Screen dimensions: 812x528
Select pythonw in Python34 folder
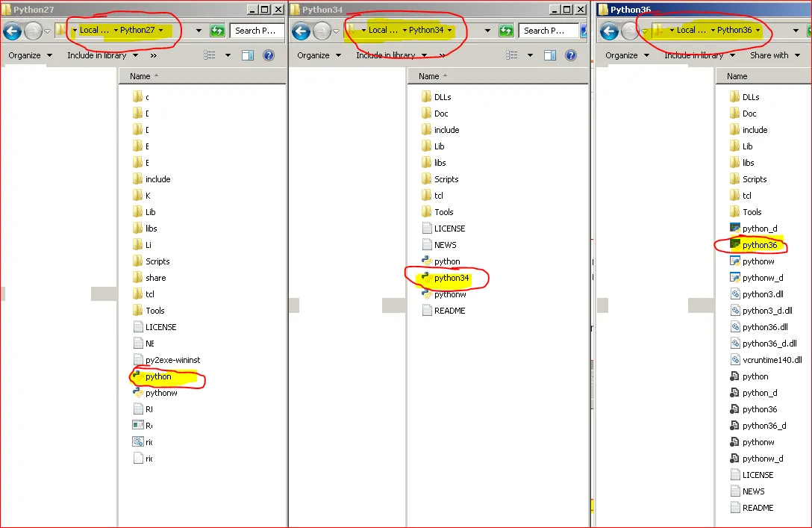point(444,294)
